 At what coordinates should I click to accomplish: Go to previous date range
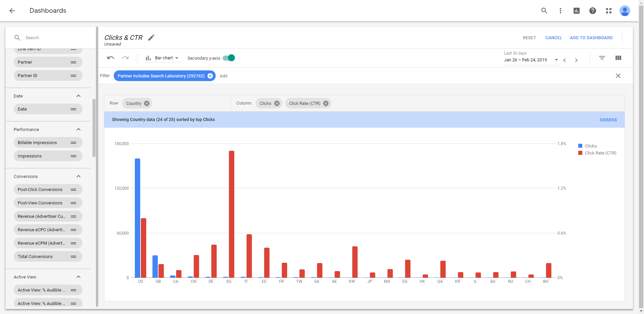click(x=565, y=60)
